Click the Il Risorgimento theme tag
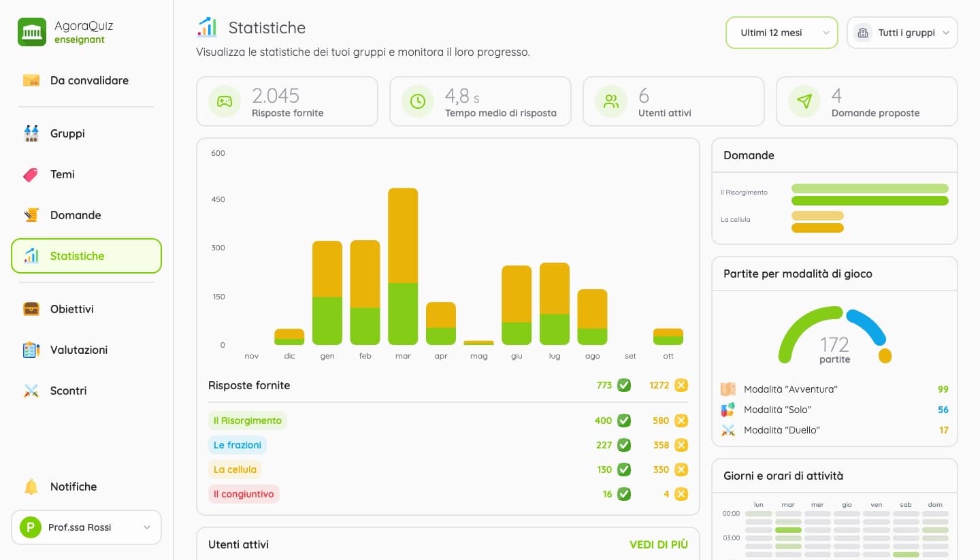Screen dimensions: 980x560 click(248, 421)
